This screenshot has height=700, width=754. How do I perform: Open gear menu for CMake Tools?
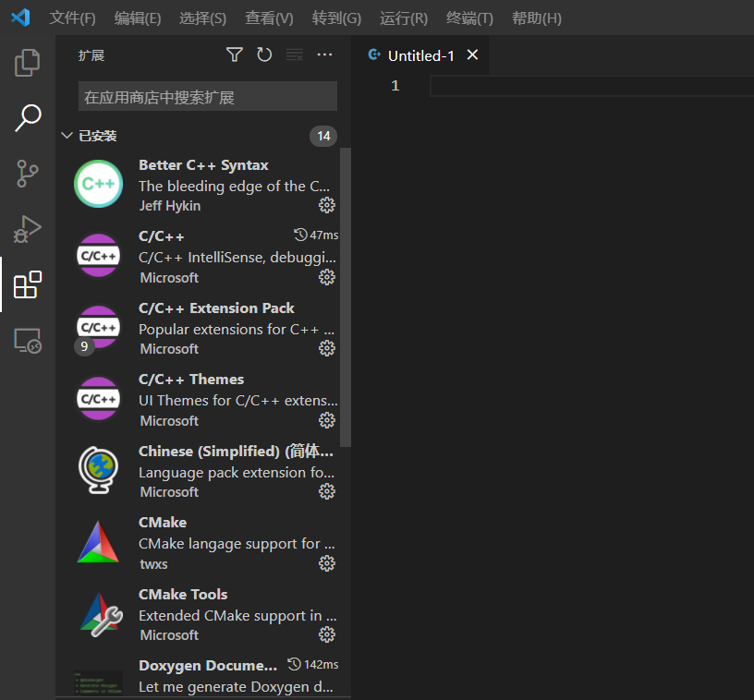(x=327, y=634)
